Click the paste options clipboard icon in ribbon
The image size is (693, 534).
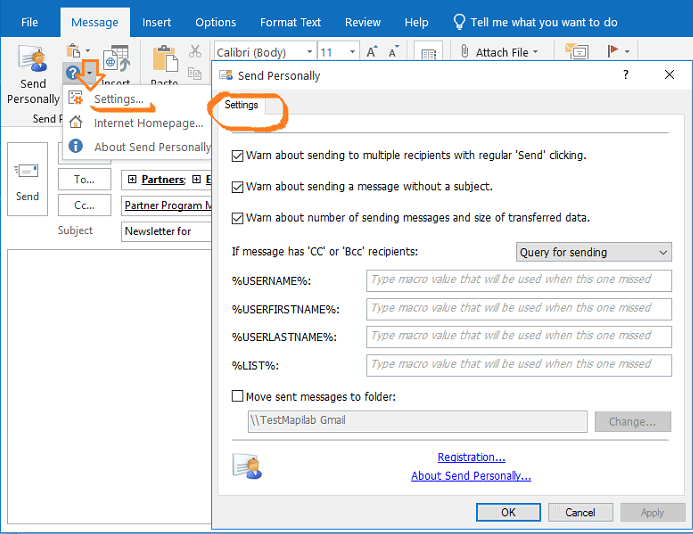coord(73,51)
